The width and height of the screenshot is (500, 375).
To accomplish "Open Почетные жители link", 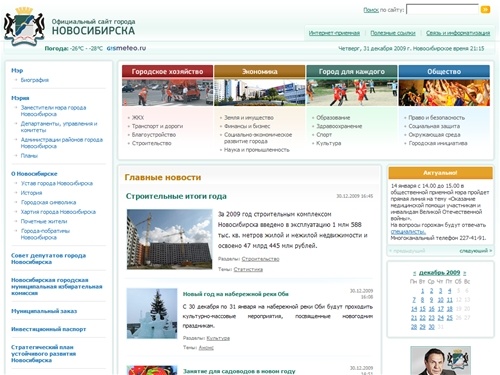I will coord(44,221).
